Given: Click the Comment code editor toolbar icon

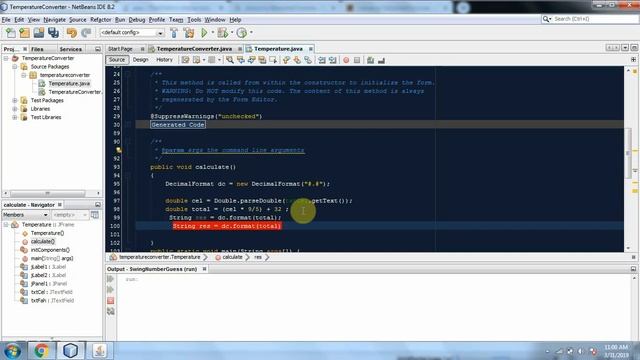Looking at the screenshot, I should click(370, 60).
